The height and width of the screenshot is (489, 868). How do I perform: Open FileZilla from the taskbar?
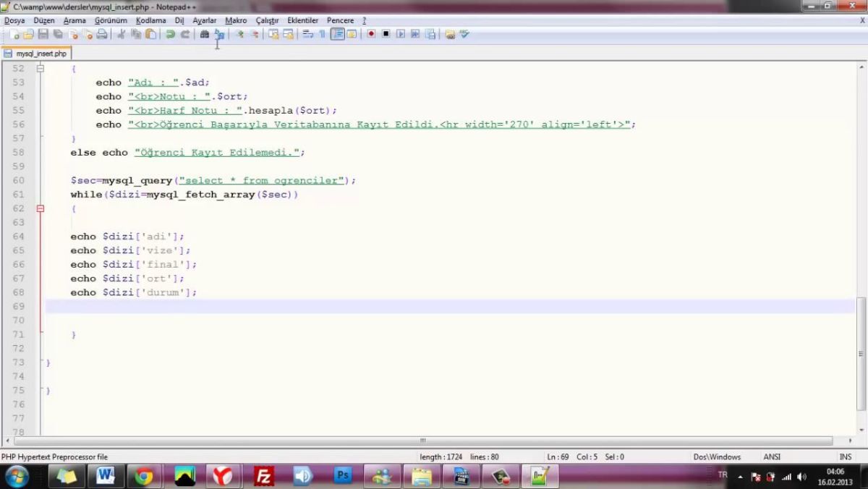[264, 476]
